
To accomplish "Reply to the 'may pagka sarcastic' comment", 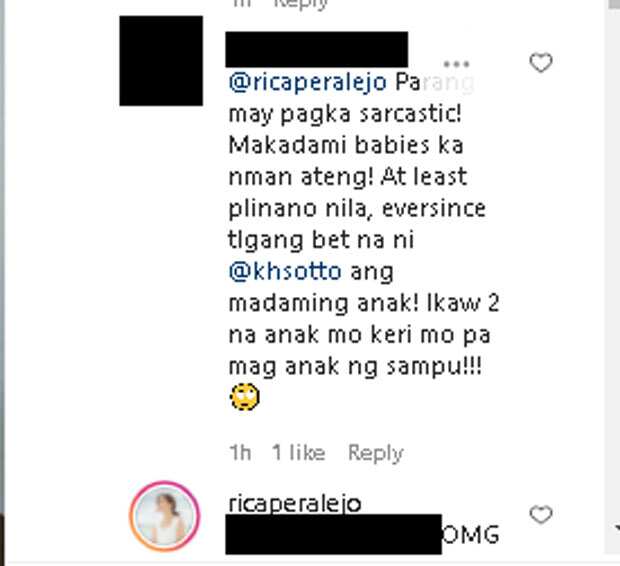I will tap(376, 453).
